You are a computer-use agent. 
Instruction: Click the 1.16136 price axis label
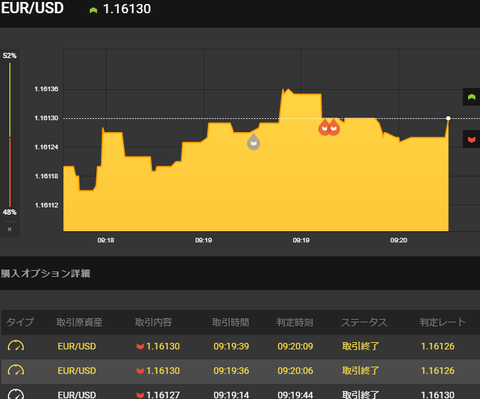[46, 89]
